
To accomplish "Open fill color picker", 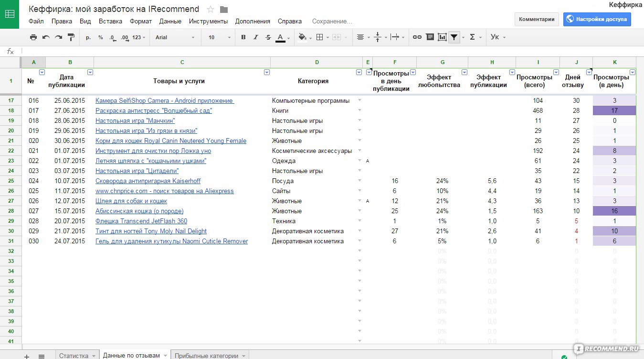I will click(304, 37).
